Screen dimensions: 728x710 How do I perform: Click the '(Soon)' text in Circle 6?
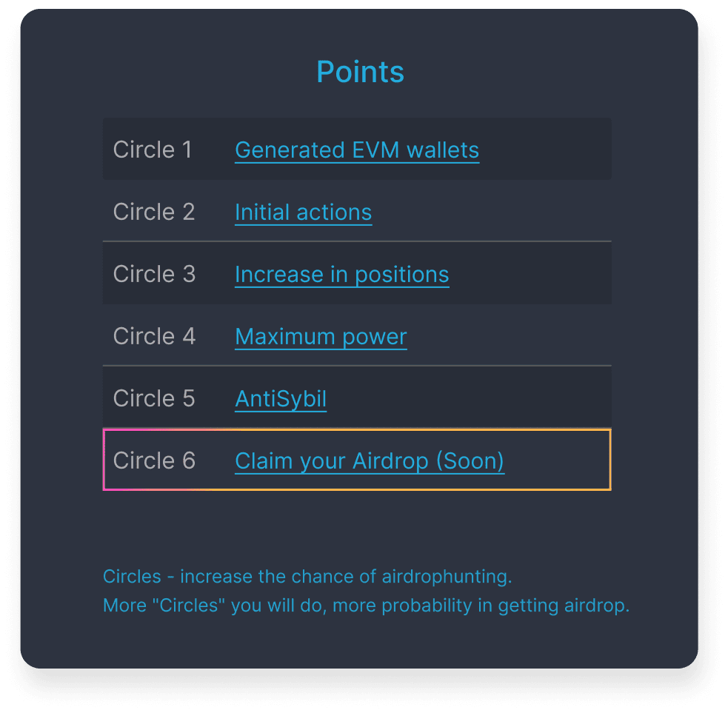coord(470,461)
